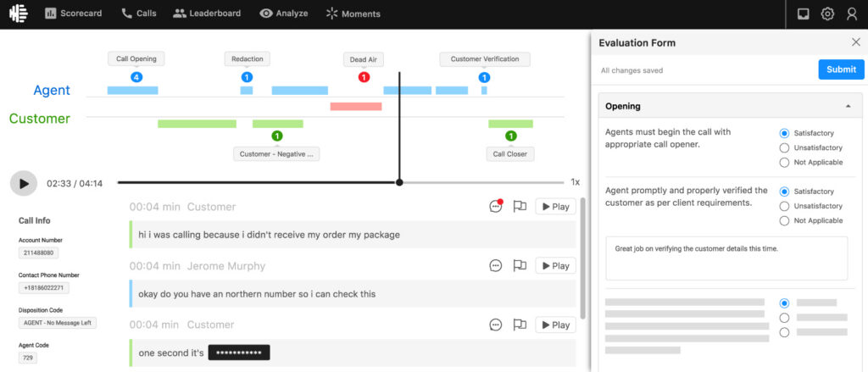Viewport: 868px width, 372px height.
Task: Open the Moments tab
Action: (x=353, y=14)
